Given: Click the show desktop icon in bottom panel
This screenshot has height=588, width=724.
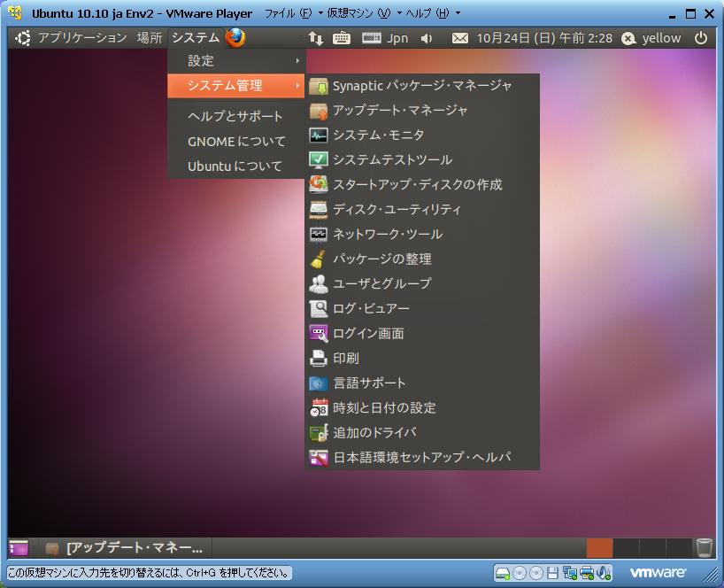Looking at the screenshot, I should (x=19, y=548).
